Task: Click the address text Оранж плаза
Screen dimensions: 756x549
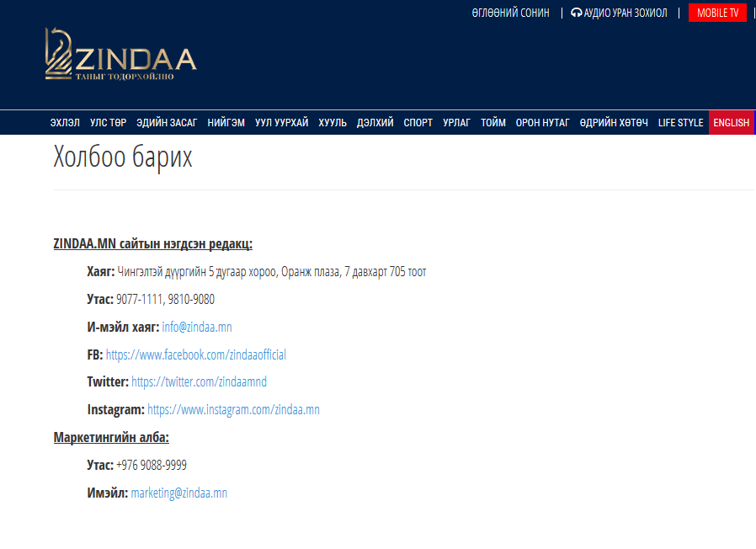Action: 311,272
